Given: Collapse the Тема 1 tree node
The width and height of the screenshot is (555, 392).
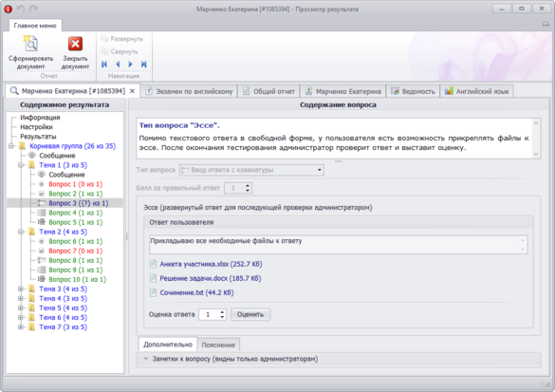Looking at the screenshot, I should [21, 165].
